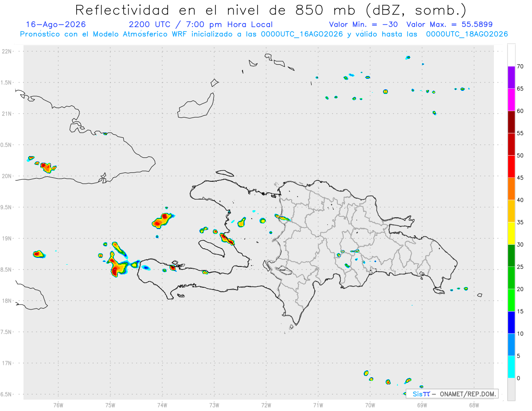Click the latitude label "19N"
Image resolution: width=532 pixels, height=411 pixels.
pyautogui.click(x=8, y=239)
